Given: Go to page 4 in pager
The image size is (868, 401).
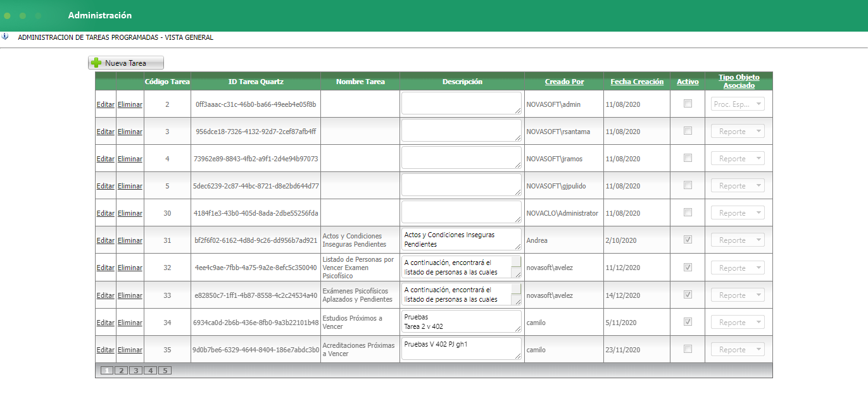Looking at the screenshot, I should (x=150, y=371).
